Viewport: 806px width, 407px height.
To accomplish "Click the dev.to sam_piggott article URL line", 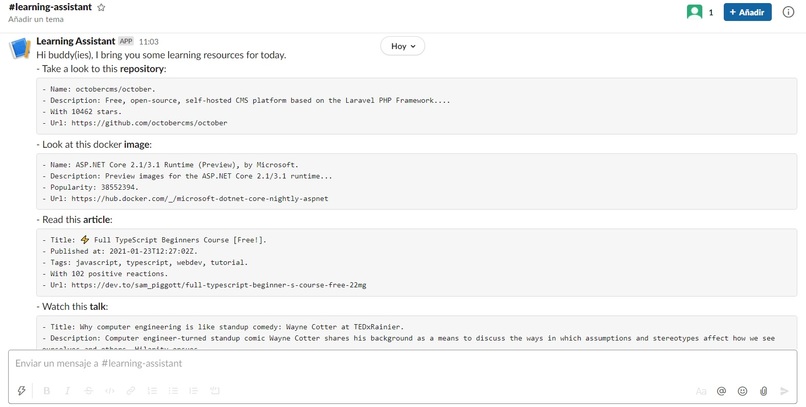I will pos(204,285).
